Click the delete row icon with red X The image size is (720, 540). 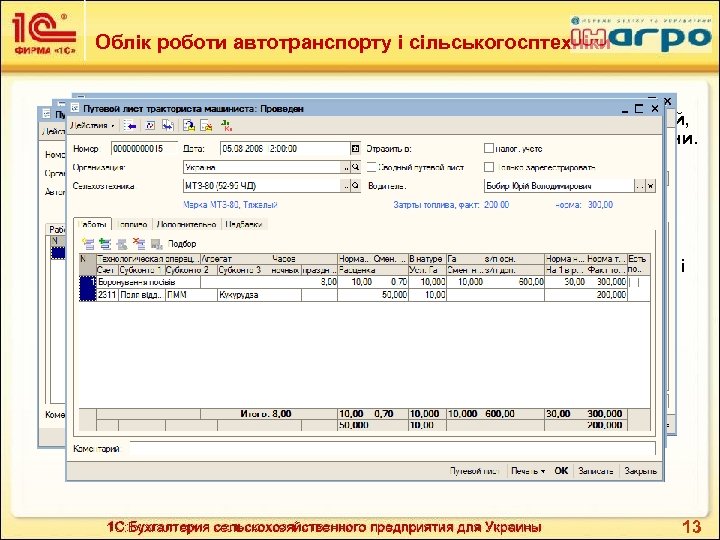pos(139,244)
